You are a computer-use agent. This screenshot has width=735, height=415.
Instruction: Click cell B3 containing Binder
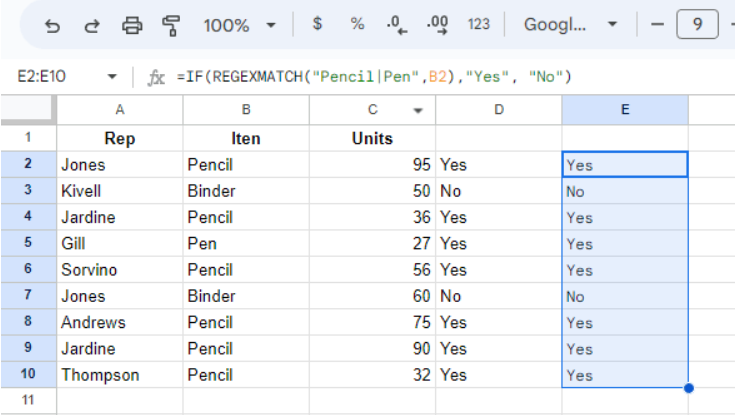tap(245, 191)
